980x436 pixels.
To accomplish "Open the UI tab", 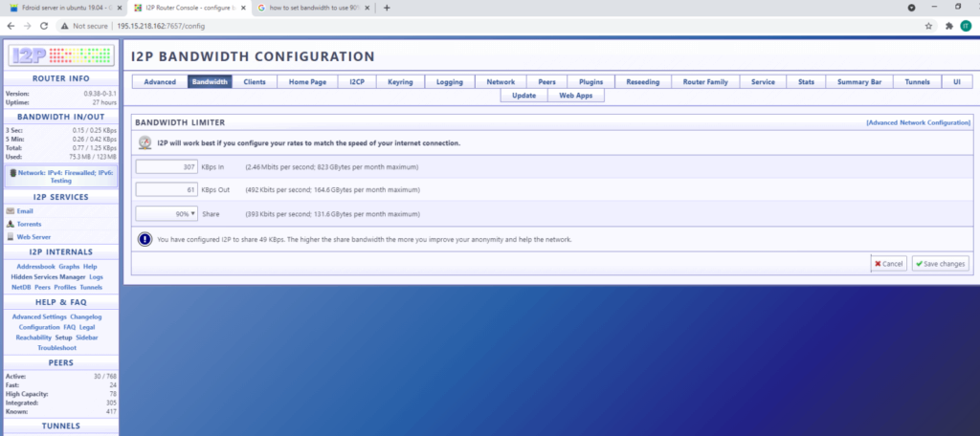I will click(957, 82).
